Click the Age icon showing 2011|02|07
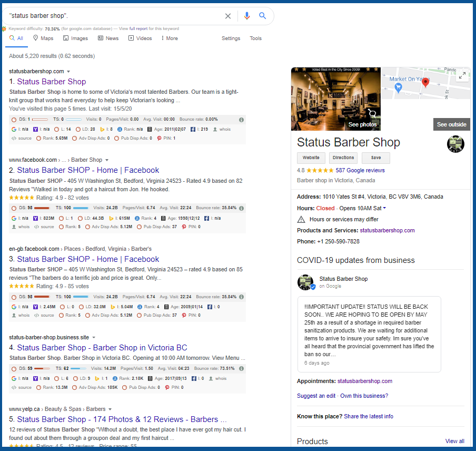 150,130
